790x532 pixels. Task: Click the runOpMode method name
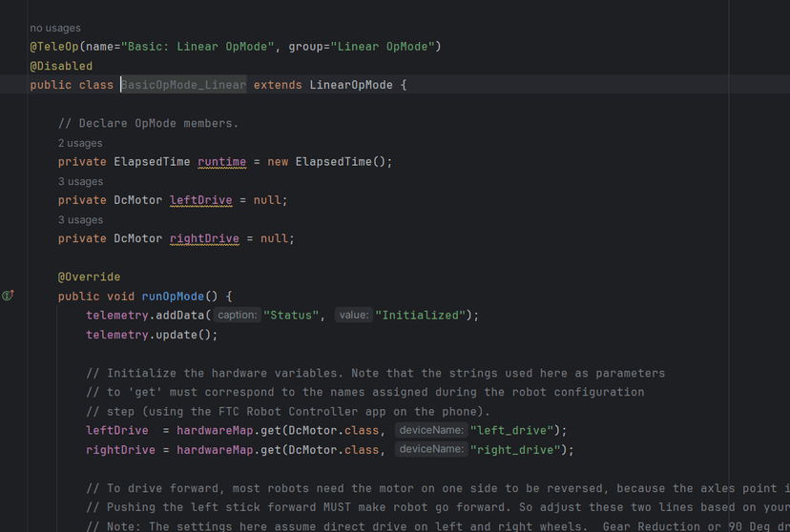pyautogui.click(x=173, y=297)
